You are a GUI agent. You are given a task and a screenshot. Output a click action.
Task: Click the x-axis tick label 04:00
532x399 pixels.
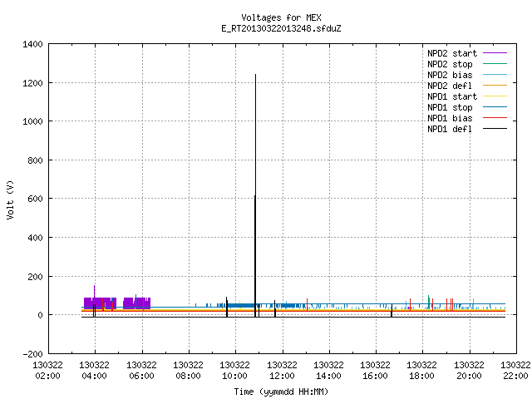pos(94,376)
